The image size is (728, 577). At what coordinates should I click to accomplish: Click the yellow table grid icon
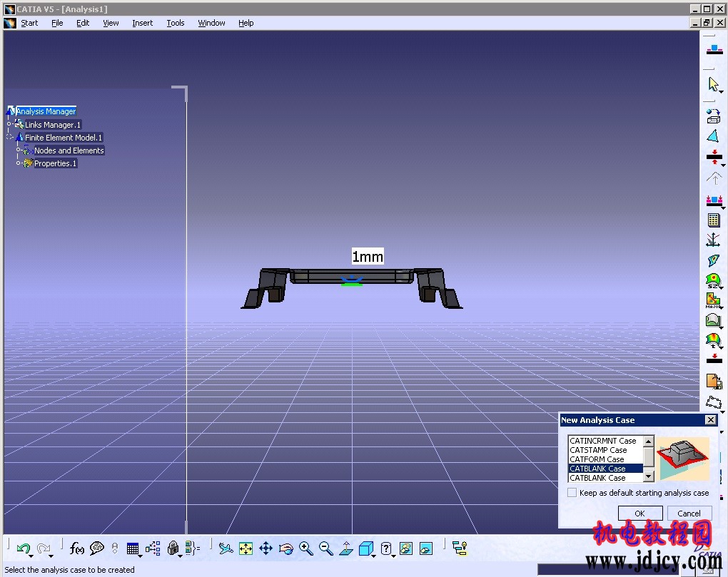(714, 220)
